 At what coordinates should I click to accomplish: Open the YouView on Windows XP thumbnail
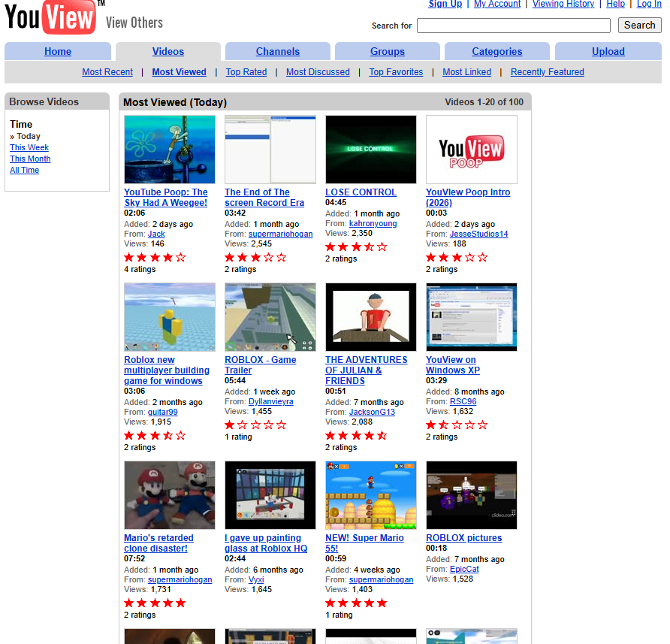(471, 317)
